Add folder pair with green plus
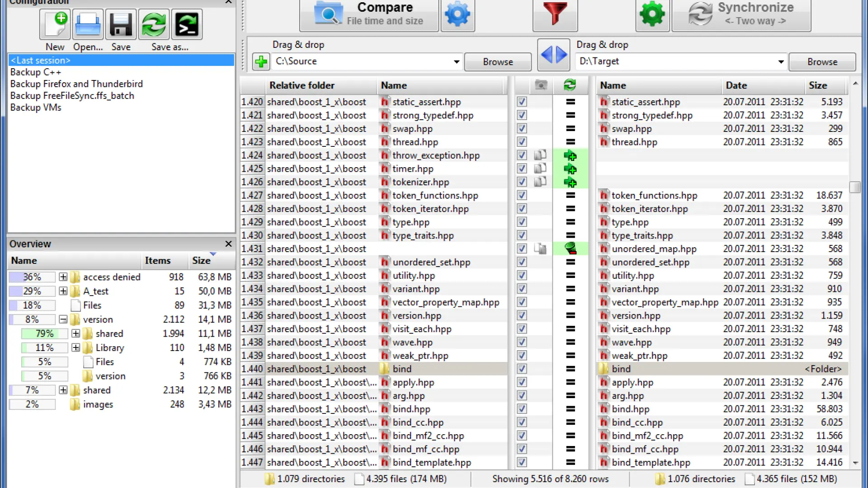868x488 pixels. (x=261, y=61)
